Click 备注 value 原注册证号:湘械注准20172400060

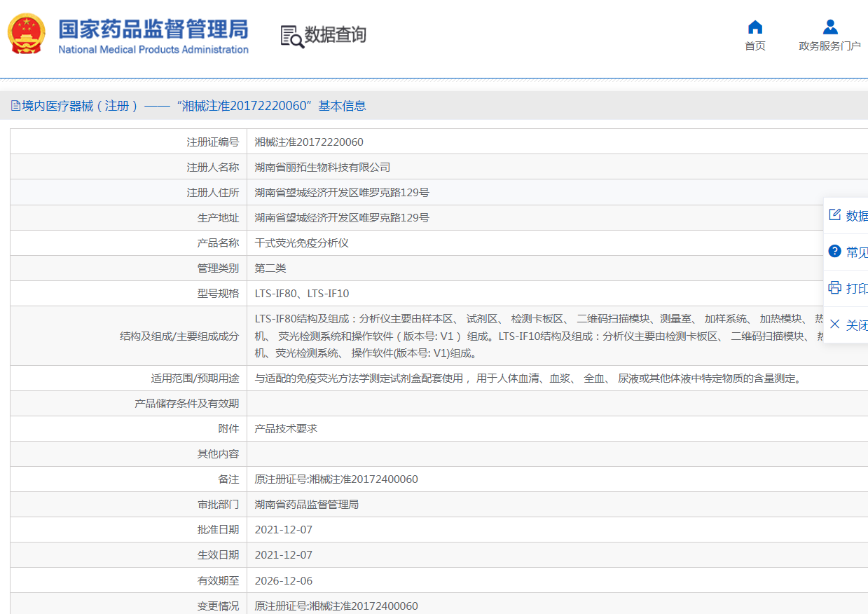(x=336, y=479)
